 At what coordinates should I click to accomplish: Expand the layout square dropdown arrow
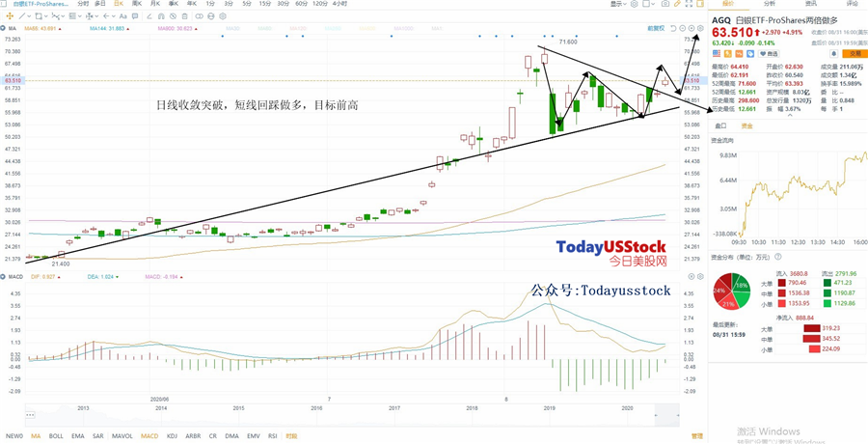(653, 4)
